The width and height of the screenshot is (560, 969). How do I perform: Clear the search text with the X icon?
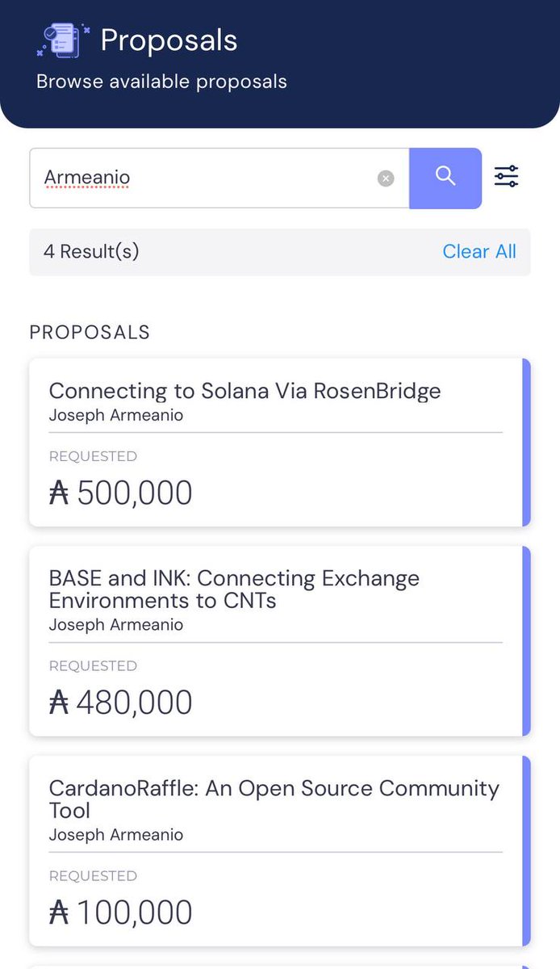click(x=386, y=178)
